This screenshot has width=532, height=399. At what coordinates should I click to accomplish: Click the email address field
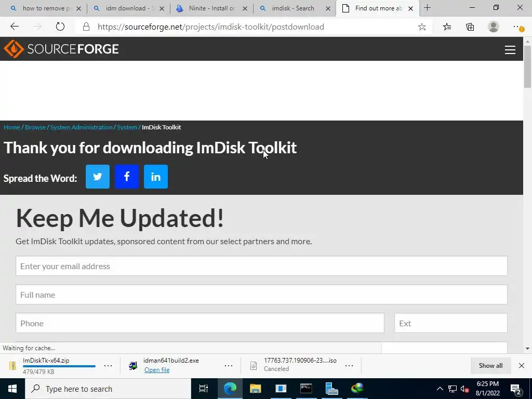click(261, 266)
